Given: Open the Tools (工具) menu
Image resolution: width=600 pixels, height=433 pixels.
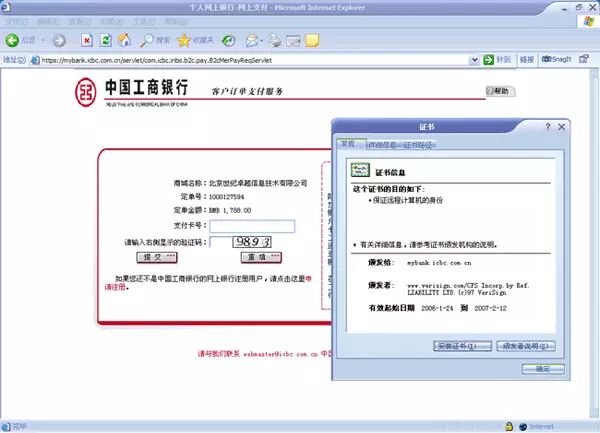Looking at the screenshot, I should click(143, 21).
